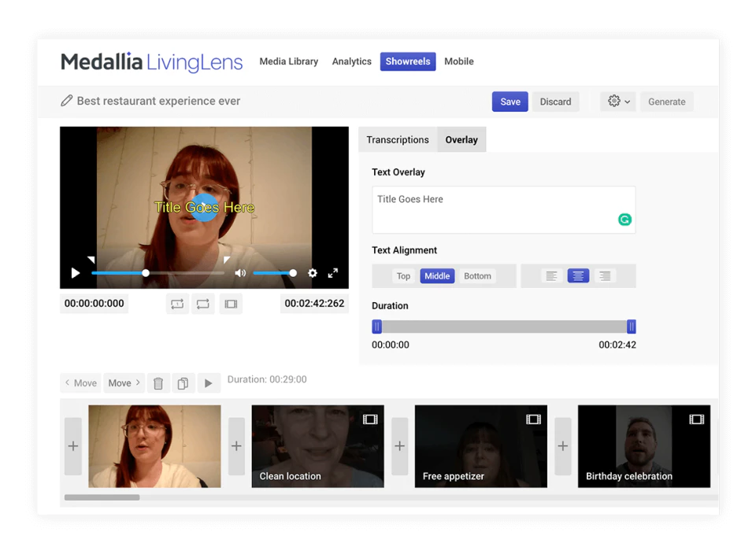The width and height of the screenshot is (756, 554).
Task: Duplicate the selected clip using copy icon
Action: [x=183, y=382]
